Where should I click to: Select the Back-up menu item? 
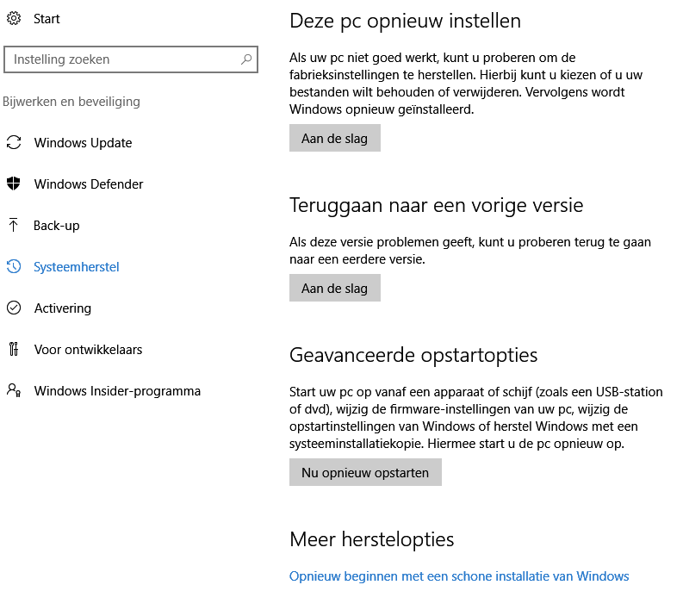(x=57, y=226)
